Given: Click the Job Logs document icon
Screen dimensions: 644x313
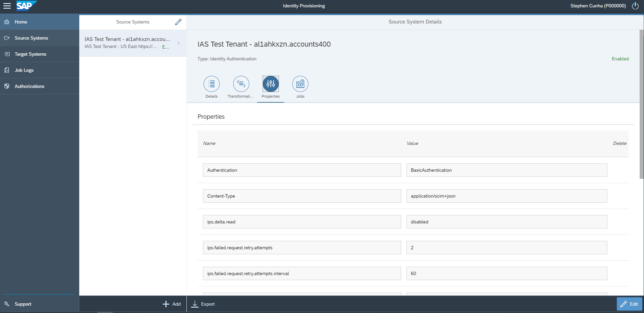Looking at the screenshot, I should coord(7,70).
